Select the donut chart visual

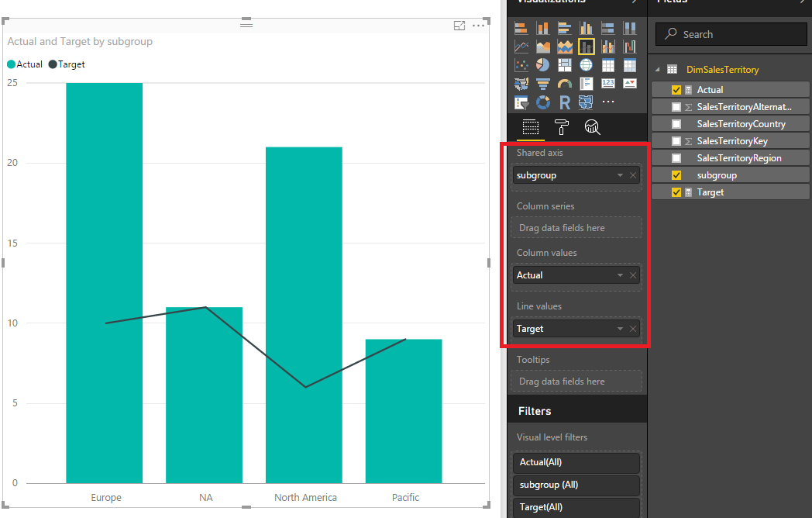point(542,102)
